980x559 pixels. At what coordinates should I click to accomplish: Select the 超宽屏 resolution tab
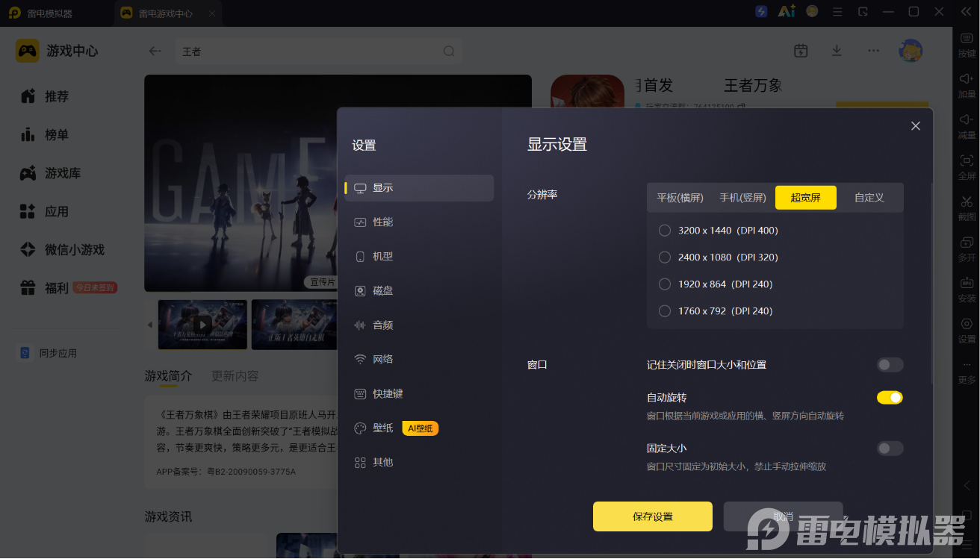(806, 198)
